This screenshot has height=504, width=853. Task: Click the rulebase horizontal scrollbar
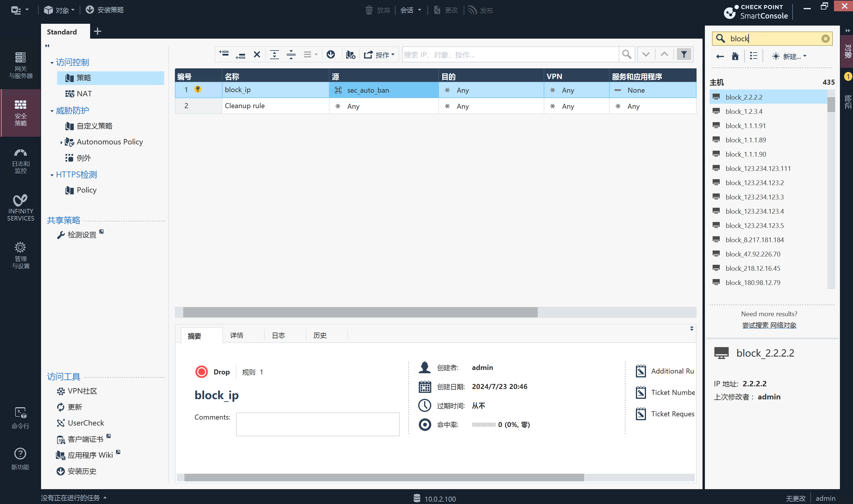point(360,312)
